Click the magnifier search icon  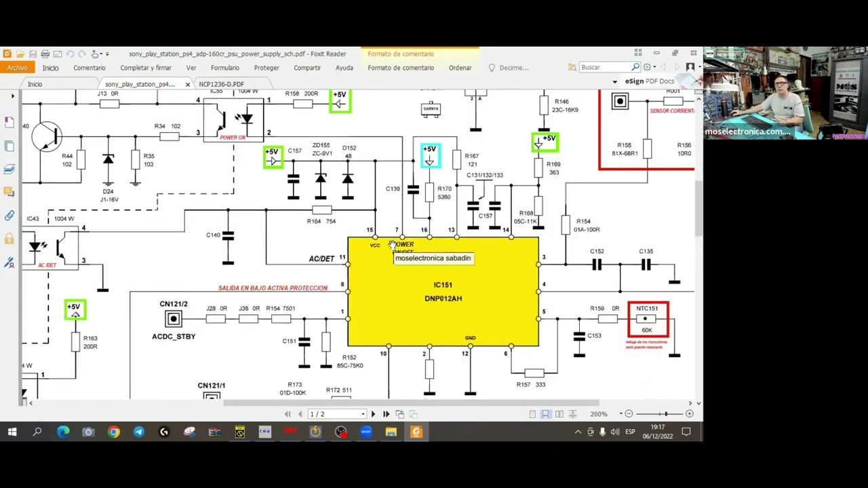[635, 67]
